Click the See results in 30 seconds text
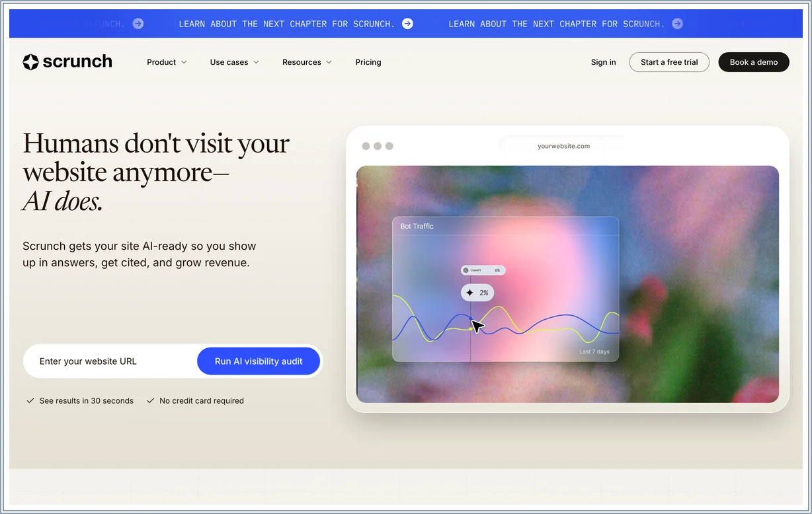The width and height of the screenshot is (812, 514). point(87,400)
